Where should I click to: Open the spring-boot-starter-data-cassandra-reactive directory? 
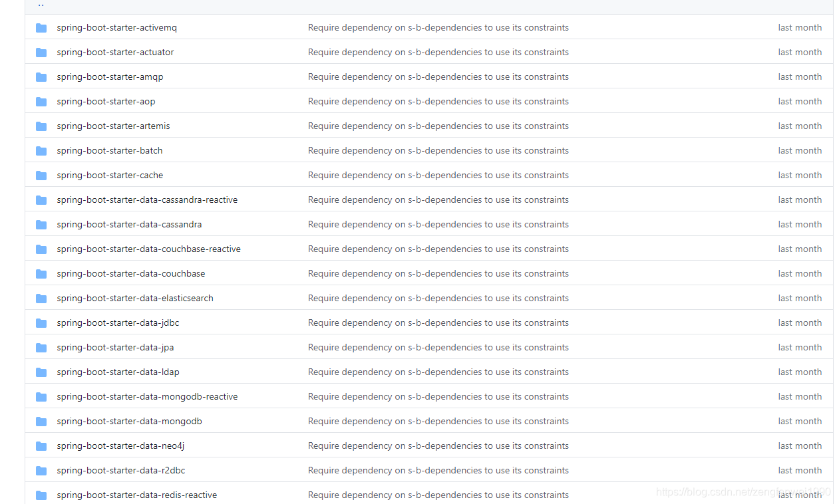click(147, 200)
